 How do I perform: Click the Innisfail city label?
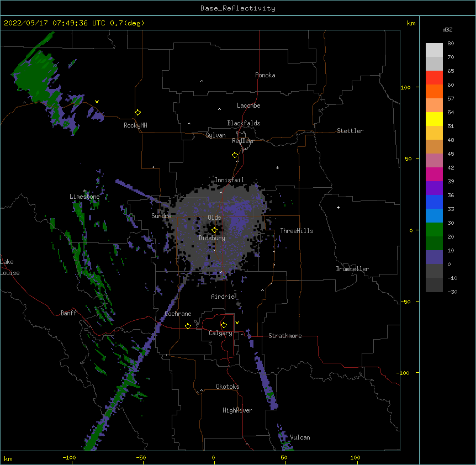pyautogui.click(x=229, y=180)
